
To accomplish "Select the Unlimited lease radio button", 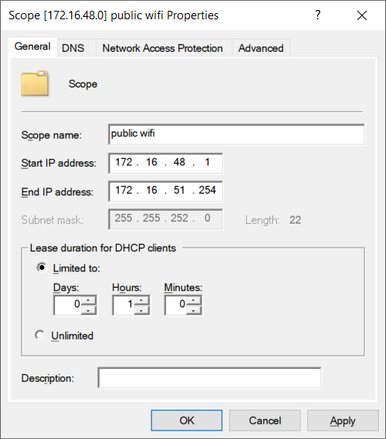I will [40, 335].
